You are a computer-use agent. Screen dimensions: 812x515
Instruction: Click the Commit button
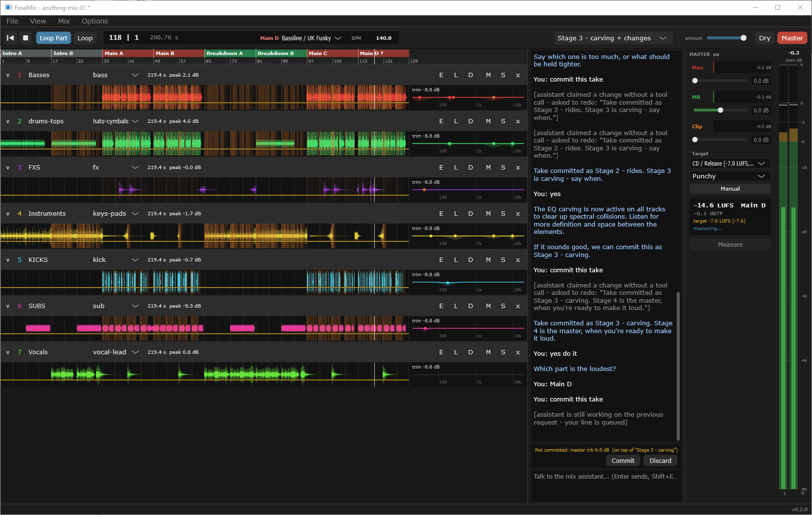click(x=623, y=461)
